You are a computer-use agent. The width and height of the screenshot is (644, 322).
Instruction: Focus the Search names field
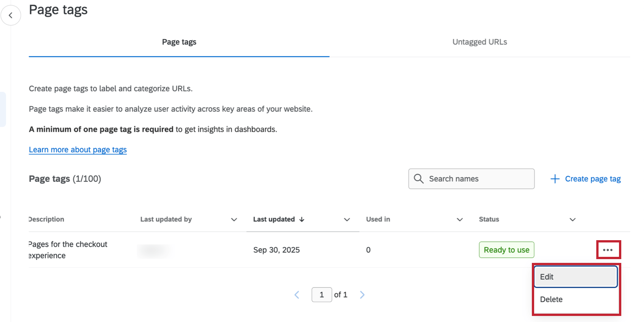point(478,179)
